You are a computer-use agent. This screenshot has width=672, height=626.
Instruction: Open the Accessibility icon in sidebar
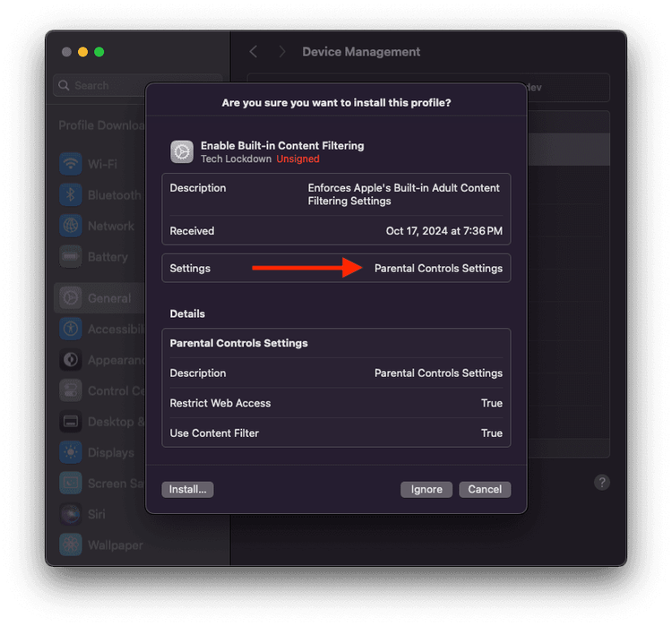(71, 329)
